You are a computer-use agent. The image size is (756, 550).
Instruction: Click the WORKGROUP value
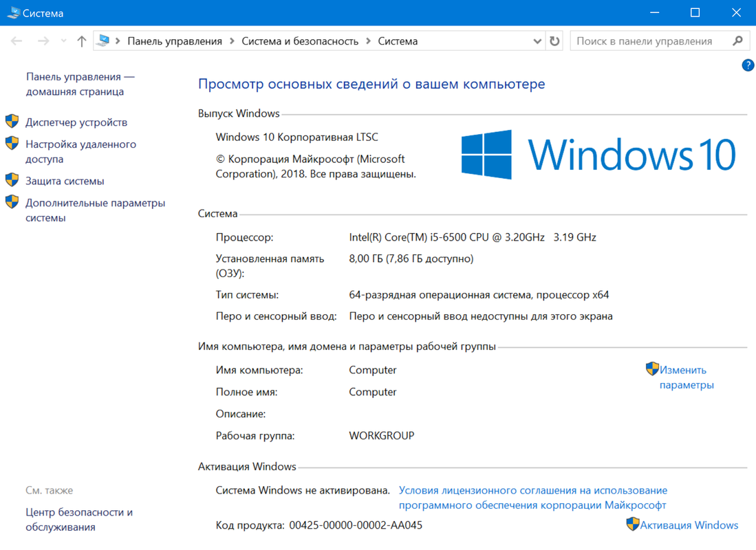click(381, 435)
